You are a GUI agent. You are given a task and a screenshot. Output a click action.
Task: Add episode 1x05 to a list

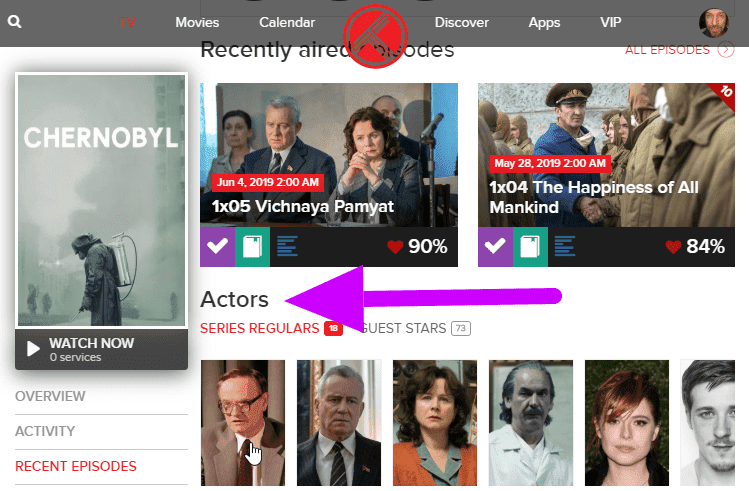coord(287,246)
